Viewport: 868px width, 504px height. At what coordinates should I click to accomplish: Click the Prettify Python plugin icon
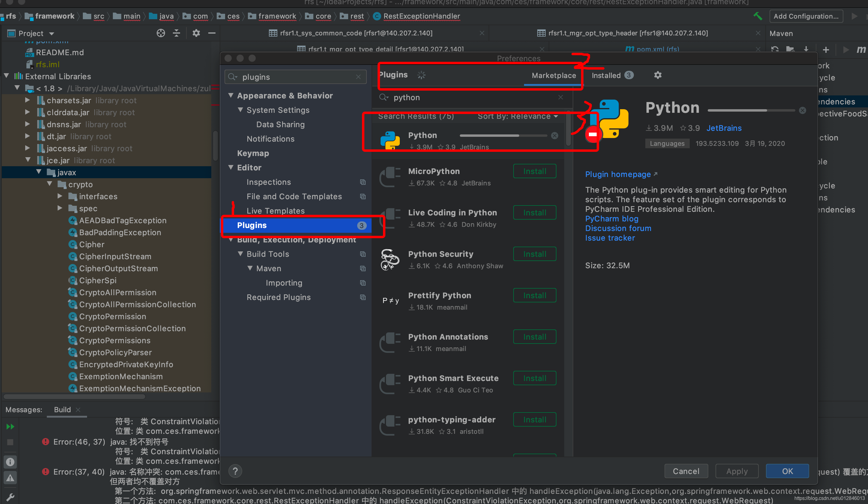click(x=390, y=301)
